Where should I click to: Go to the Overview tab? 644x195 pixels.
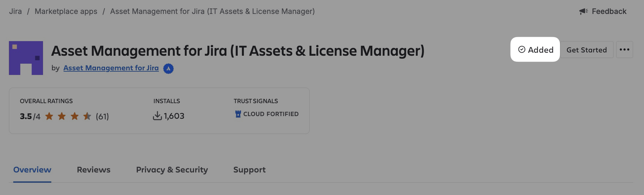(32, 170)
